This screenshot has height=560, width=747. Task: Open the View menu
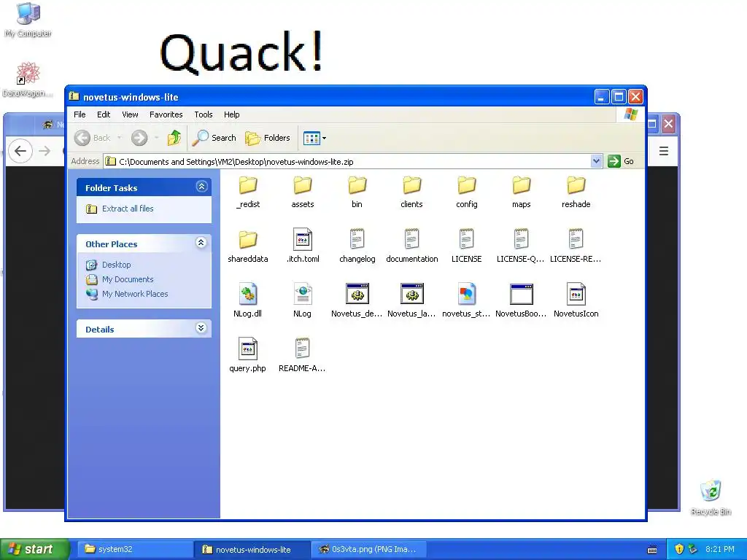click(130, 114)
